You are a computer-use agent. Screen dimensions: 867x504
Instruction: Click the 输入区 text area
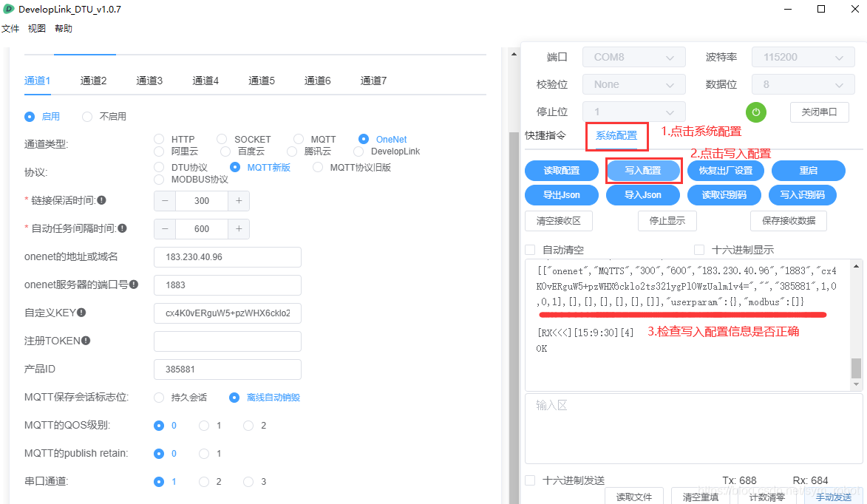tap(693, 429)
